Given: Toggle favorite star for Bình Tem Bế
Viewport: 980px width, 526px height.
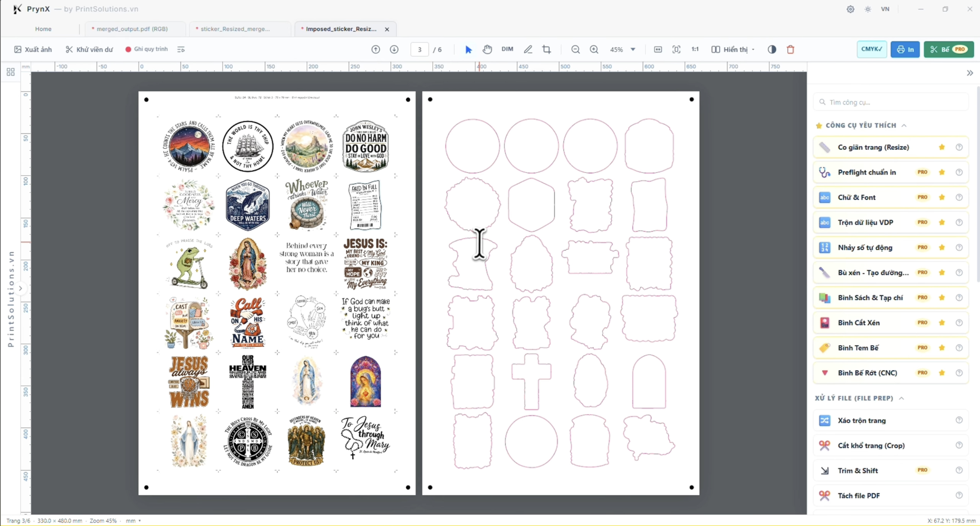Looking at the screenshot, I should tap(942, 348).
